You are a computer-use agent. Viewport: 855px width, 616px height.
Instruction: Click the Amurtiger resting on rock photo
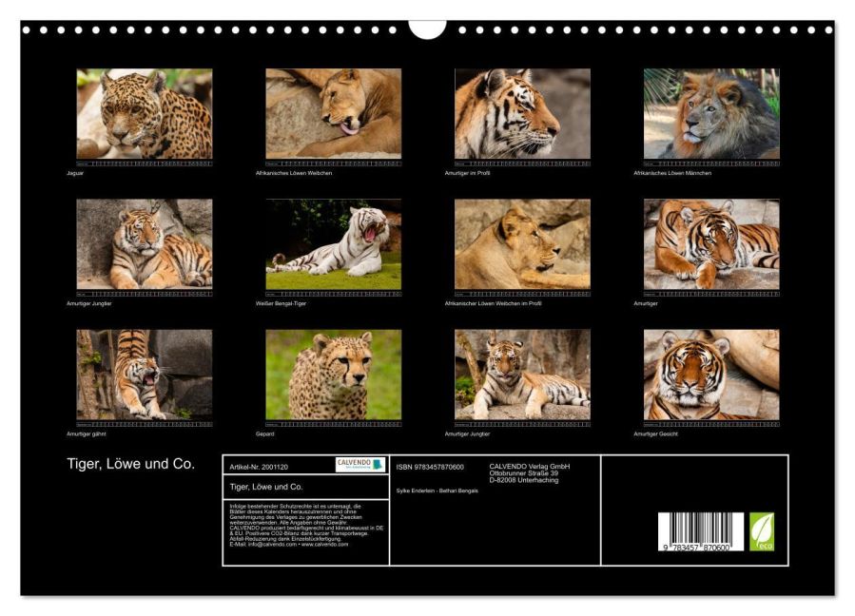(x=711, y=244)
